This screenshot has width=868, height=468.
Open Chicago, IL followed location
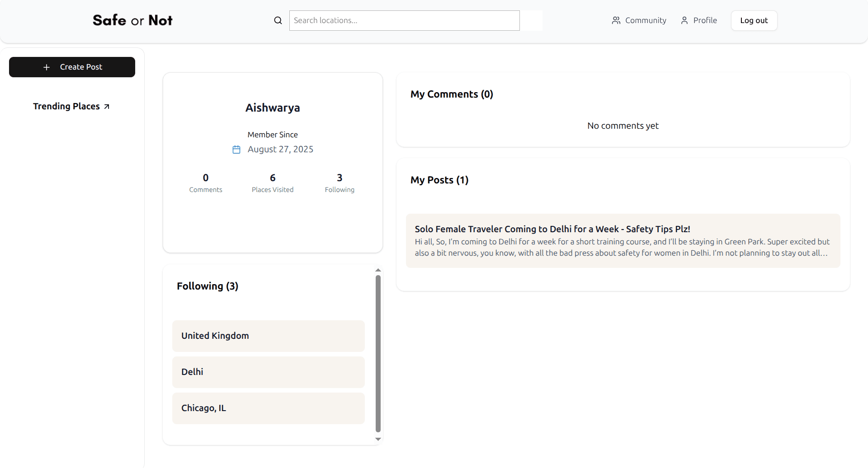click(269, 408)
